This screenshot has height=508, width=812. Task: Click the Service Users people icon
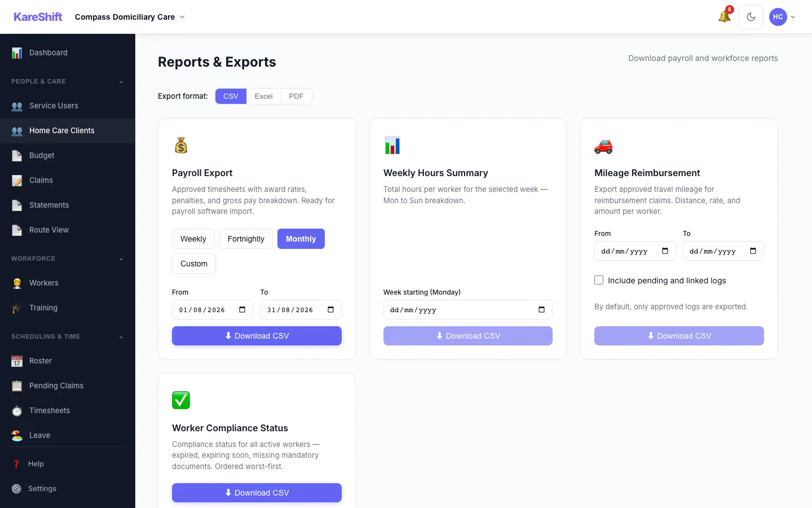tap(17, 106)
